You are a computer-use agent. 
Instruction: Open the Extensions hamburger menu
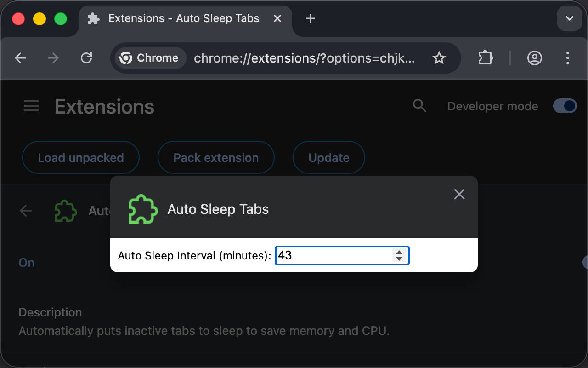pos(31,107)
